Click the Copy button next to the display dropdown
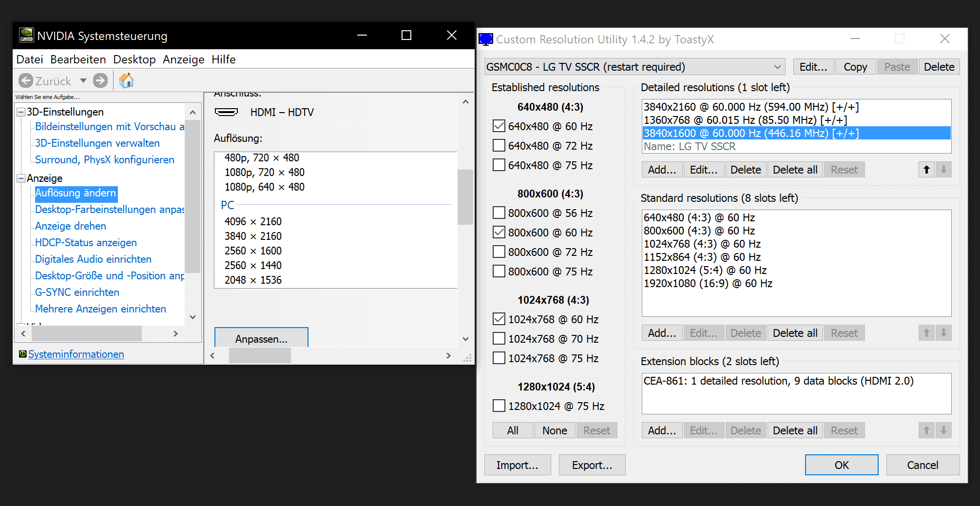The image size is (980, 506). pyautogui.click(x=855, y=67)
